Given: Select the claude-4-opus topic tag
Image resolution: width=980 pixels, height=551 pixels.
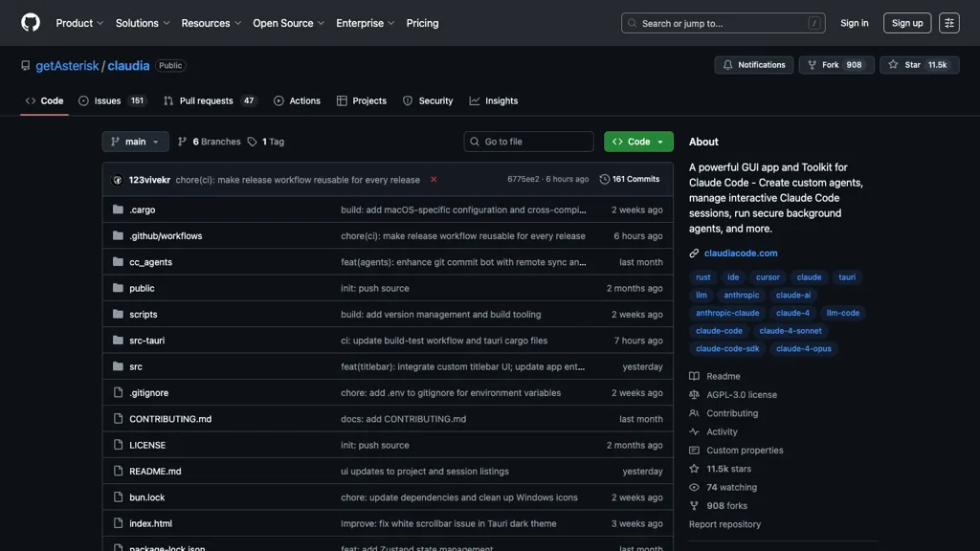Looking at the screenshot, I should click(804, 348).
